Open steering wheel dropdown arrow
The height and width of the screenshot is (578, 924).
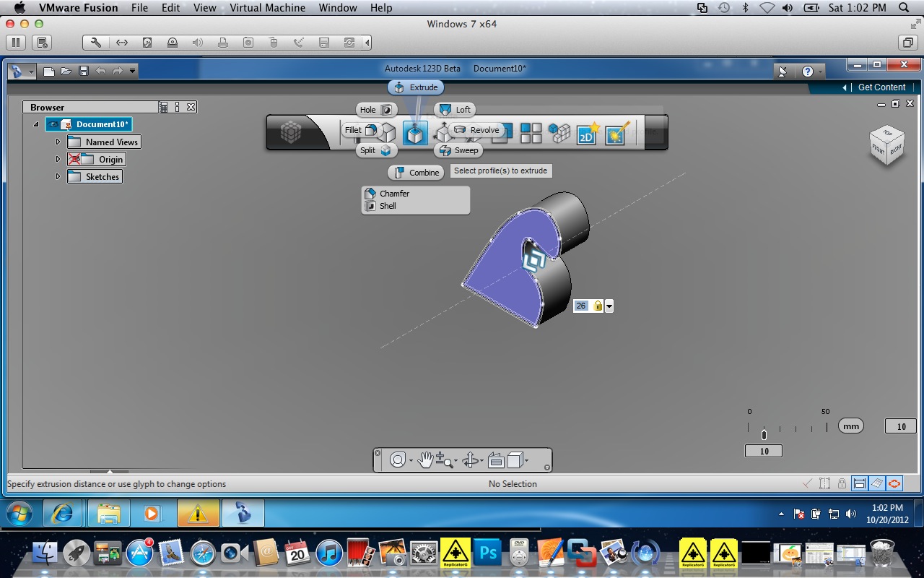(411, 461)
